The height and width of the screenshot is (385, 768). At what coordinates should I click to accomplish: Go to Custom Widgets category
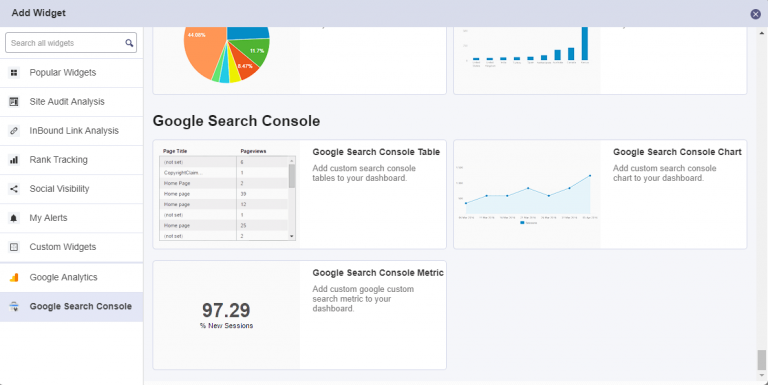72,247
